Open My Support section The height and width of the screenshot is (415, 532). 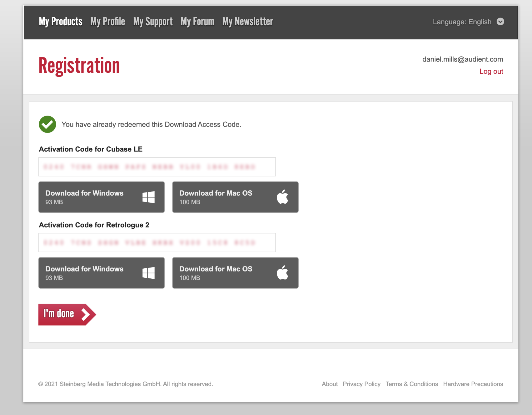pos(153,22)
